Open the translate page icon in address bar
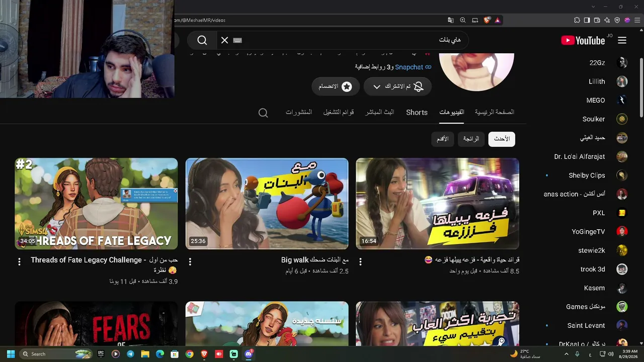644x362 pixels. pyautogui.click(x=451, y=20)
